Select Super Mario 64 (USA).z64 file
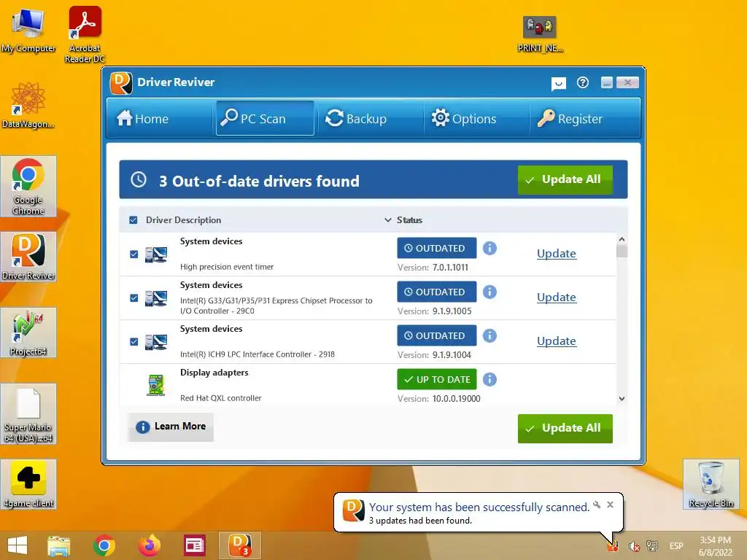 tap(28, 414)
